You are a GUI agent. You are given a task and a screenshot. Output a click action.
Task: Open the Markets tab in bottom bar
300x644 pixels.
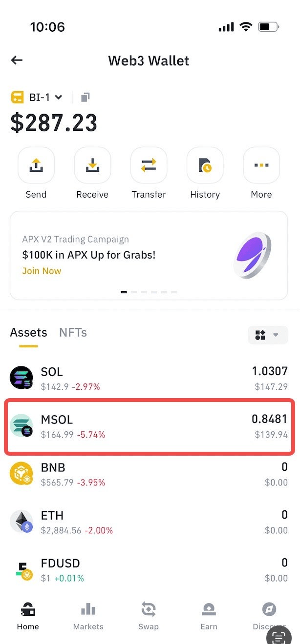click(88, 616)
